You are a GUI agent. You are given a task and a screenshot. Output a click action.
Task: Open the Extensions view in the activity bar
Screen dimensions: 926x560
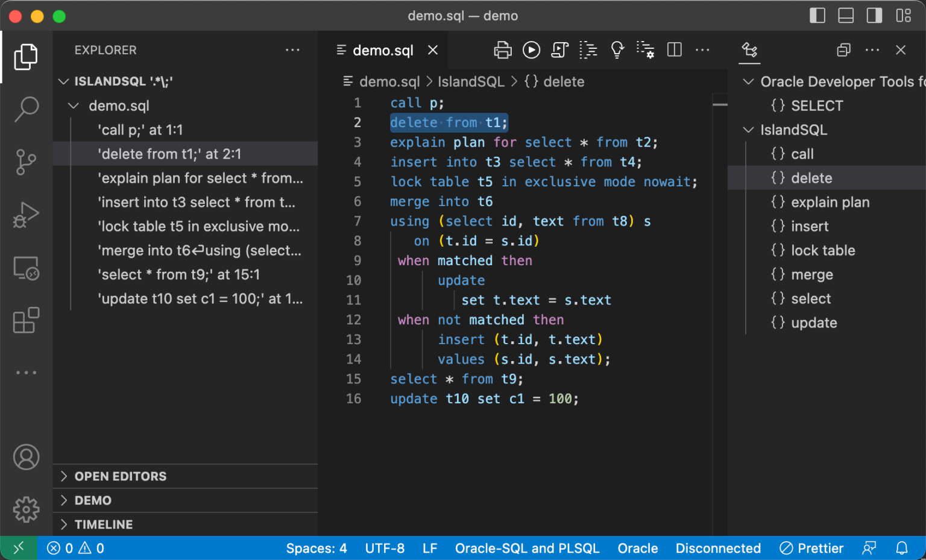(x=26, y=321)
